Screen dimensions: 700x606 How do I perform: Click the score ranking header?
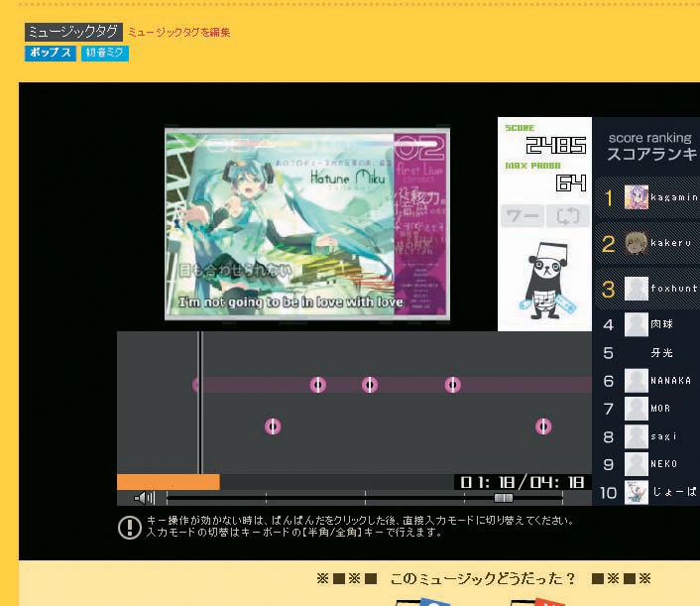[x=651, y=148]
